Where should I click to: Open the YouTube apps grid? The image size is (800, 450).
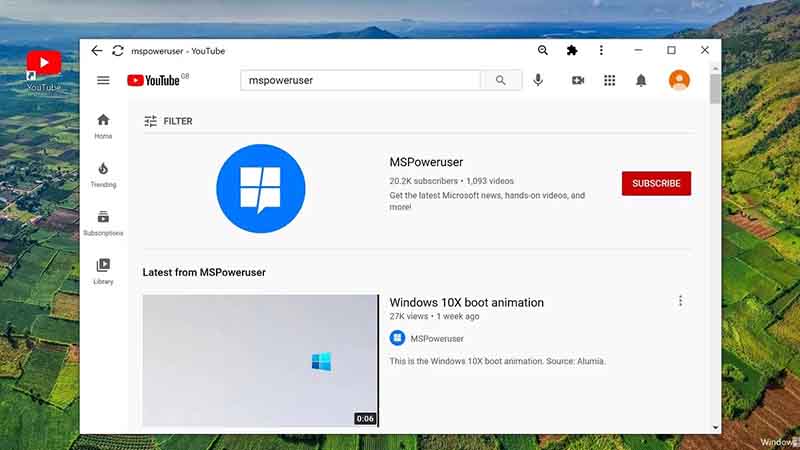pyautogui.click(x=609, y=80)
